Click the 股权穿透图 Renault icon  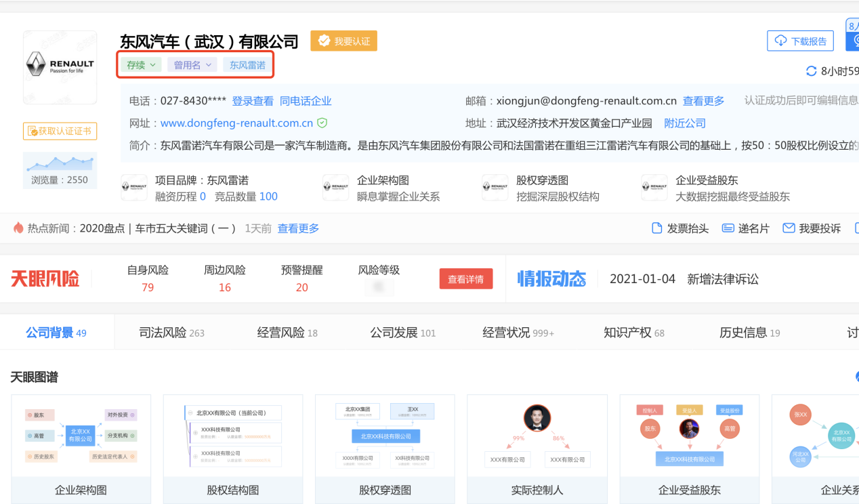point(495,188)
